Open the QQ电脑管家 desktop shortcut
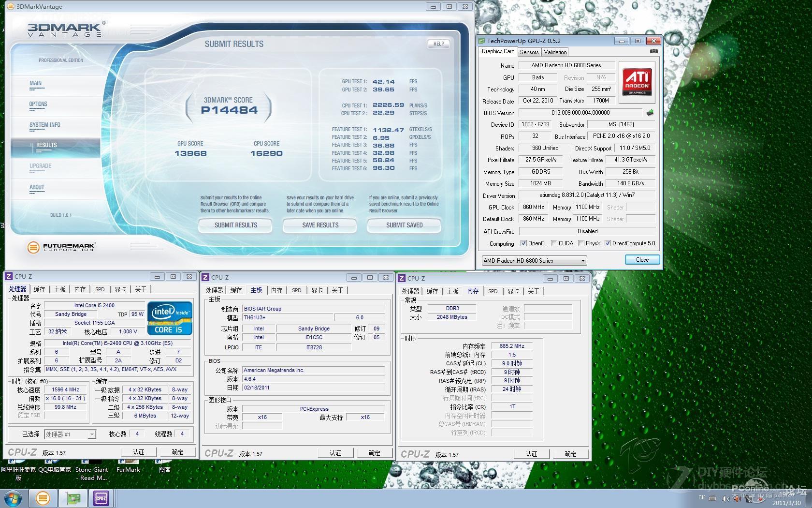 click(x=55, y=468)
